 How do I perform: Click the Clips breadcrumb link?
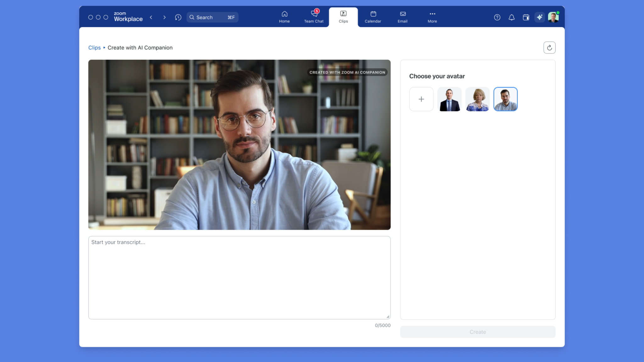click(94, 47)
